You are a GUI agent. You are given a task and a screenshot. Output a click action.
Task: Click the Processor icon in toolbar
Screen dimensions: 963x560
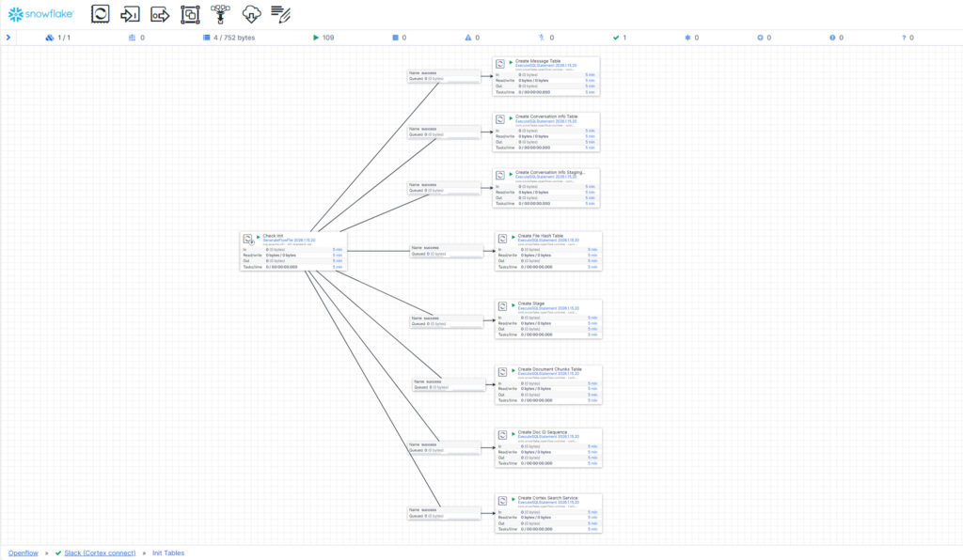(101, 14)
